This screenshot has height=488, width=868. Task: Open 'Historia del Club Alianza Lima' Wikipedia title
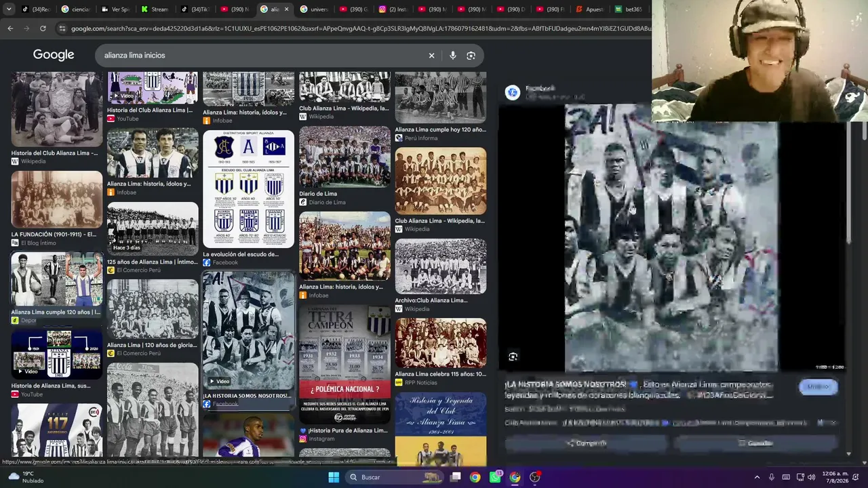pyautogui.click(x=54, y=153)
